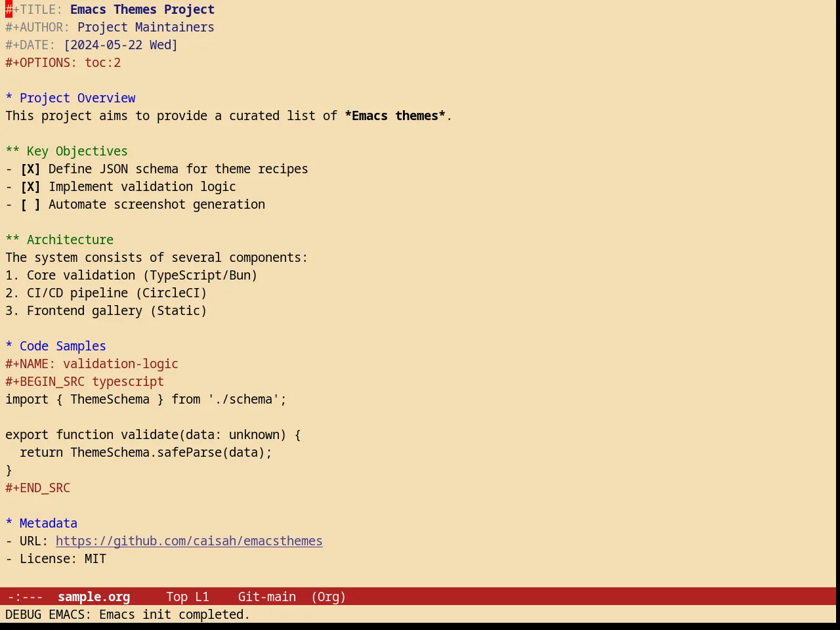Viewport: 840px width, 630px height.
Task: Toggle the 'Implement validation logic' checkbox
Action: click(30, 187)
